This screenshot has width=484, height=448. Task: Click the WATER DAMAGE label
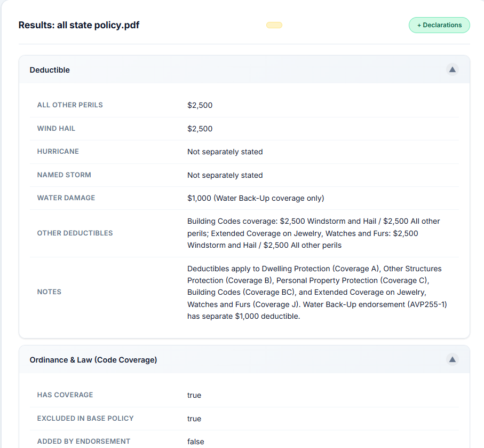coord(66,198)
